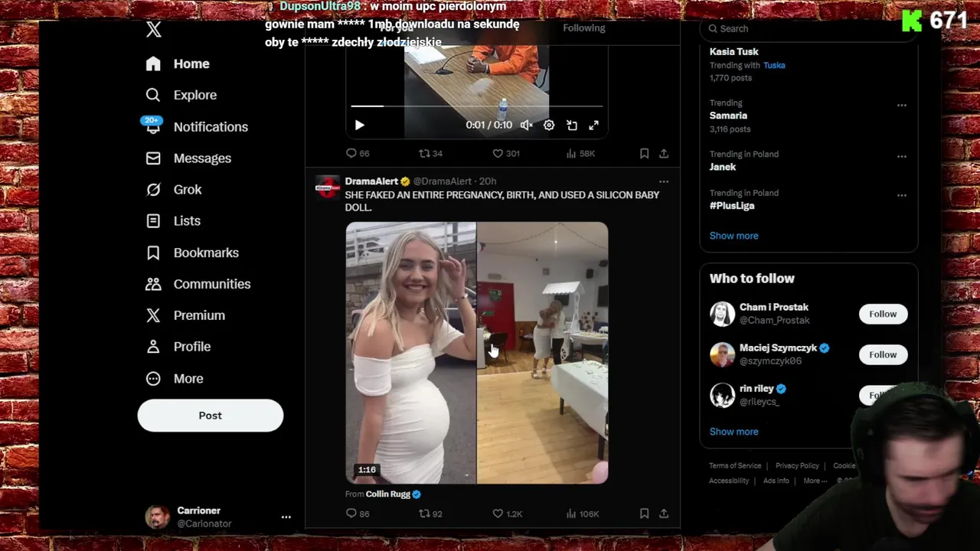Screen dimensions: 980x551
Task: Expand the footer More menu
Action: click(x=815, y=481)
